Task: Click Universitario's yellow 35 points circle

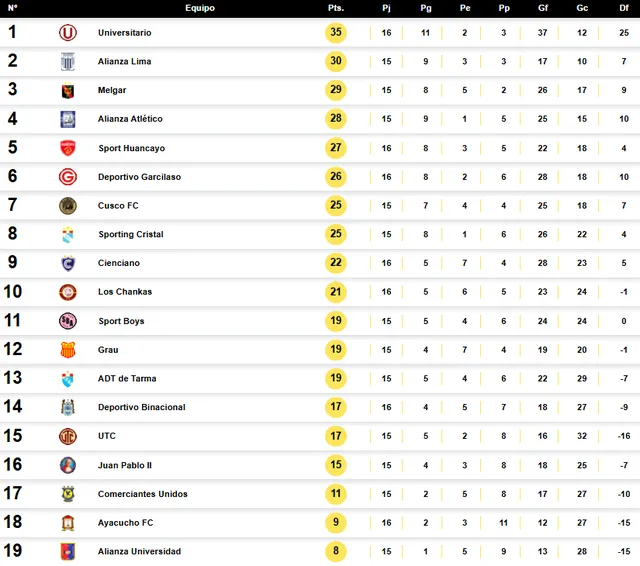Action: [x=336, y=33]
